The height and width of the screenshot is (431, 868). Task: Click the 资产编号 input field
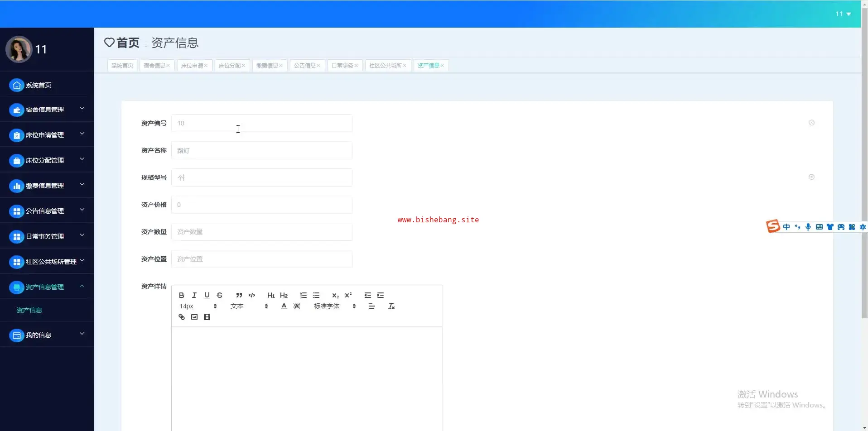262,123
